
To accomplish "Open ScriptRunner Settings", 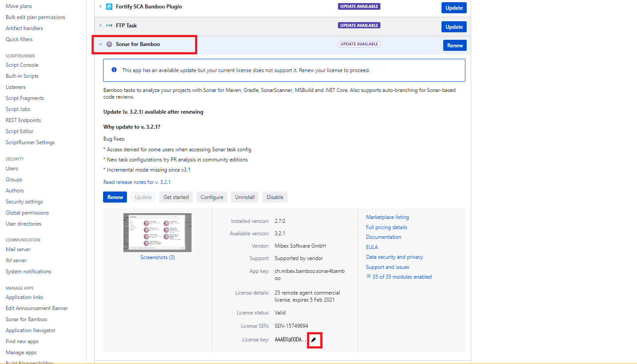I will coord(30,142).
